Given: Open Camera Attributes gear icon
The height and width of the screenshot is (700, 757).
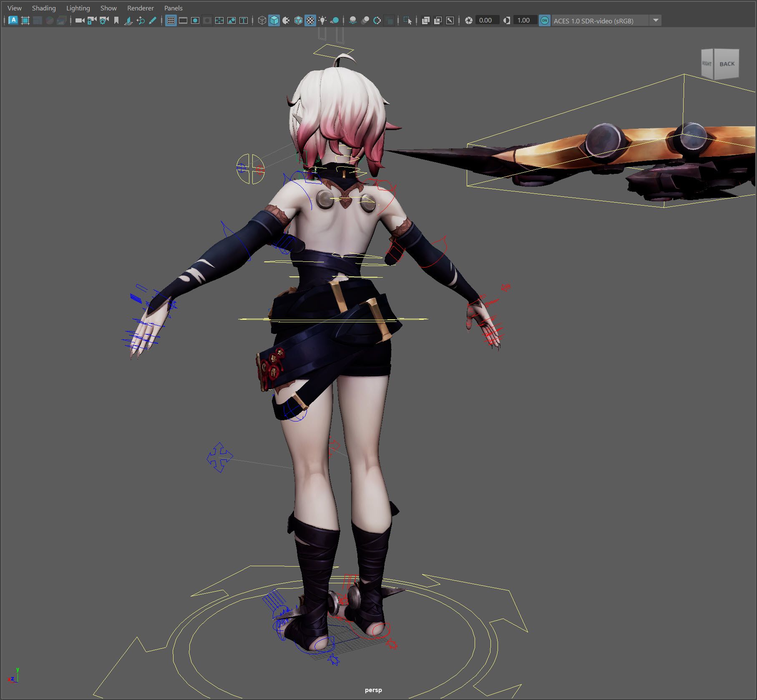Looking at the screenshot, I should coord(104,20).
